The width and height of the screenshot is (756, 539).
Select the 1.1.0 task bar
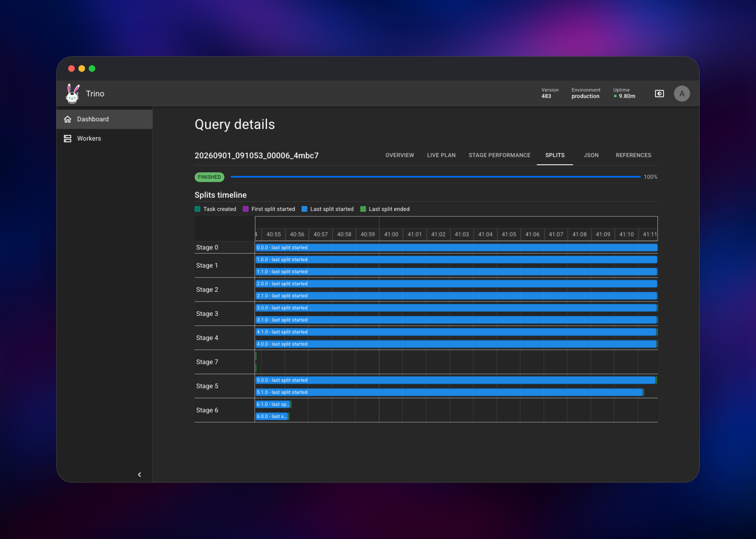(456, 272)
